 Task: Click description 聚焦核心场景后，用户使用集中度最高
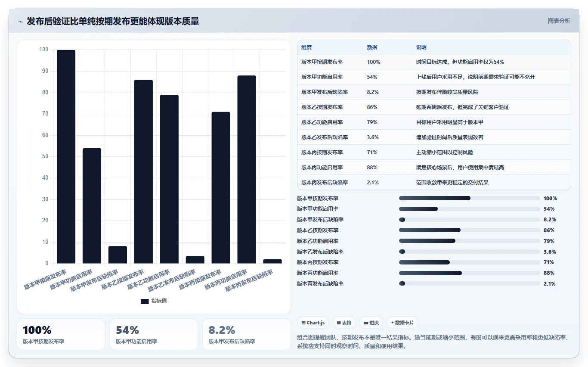(x=460, y=168)
